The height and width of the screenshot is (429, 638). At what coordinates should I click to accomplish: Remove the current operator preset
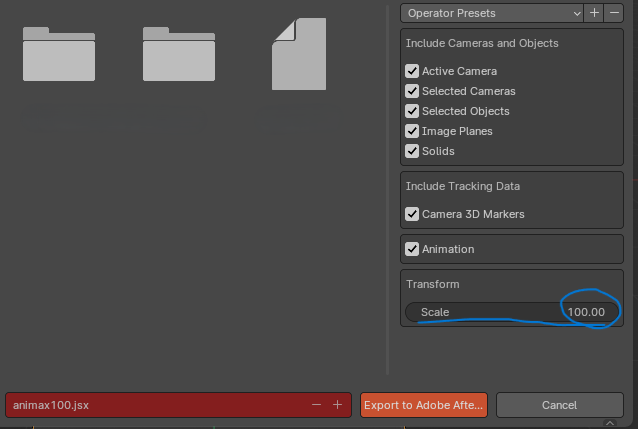point(614,13)
